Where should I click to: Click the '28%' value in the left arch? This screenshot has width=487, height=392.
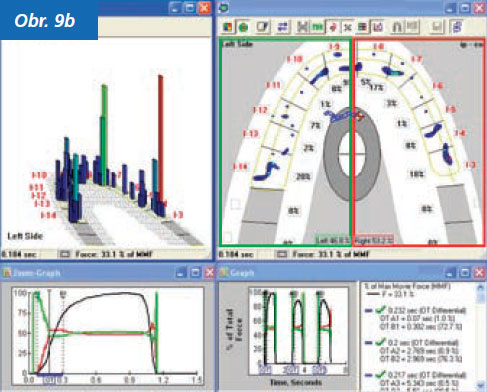pyautogui.click(x=303, y=177)
